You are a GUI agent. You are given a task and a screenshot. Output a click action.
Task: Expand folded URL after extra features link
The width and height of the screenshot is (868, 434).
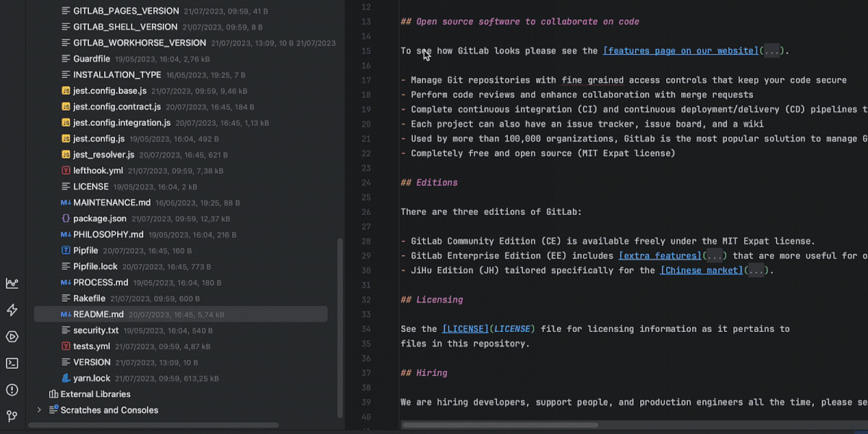[714, 256]
